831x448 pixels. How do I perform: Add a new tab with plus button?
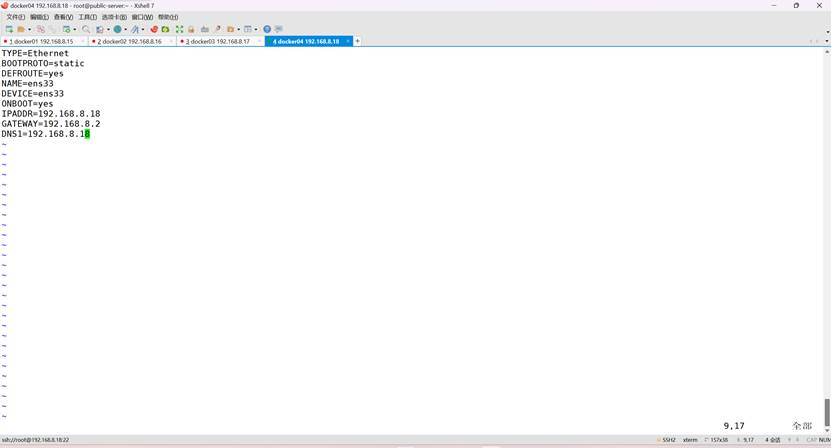(357, 41)
